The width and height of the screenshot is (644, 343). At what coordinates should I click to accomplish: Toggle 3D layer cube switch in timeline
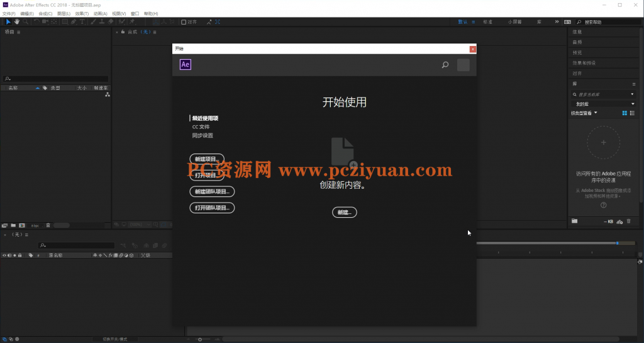click(x=131, y=255)
